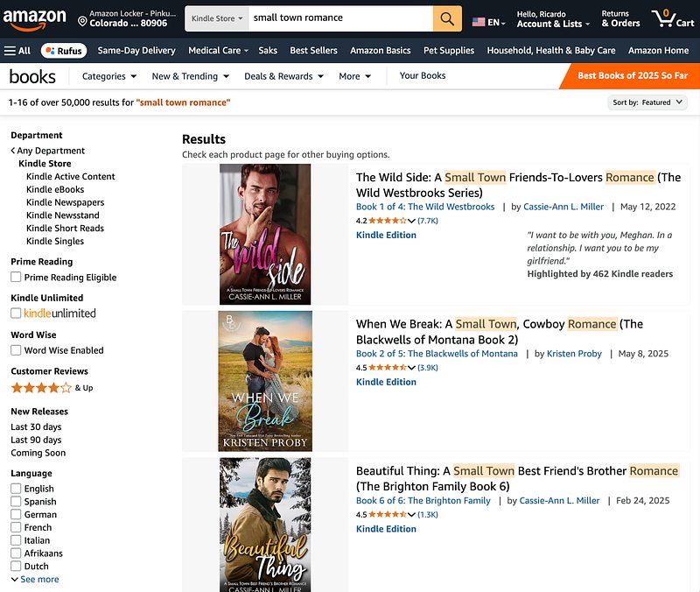Open Best Sellers

point(313,51)
